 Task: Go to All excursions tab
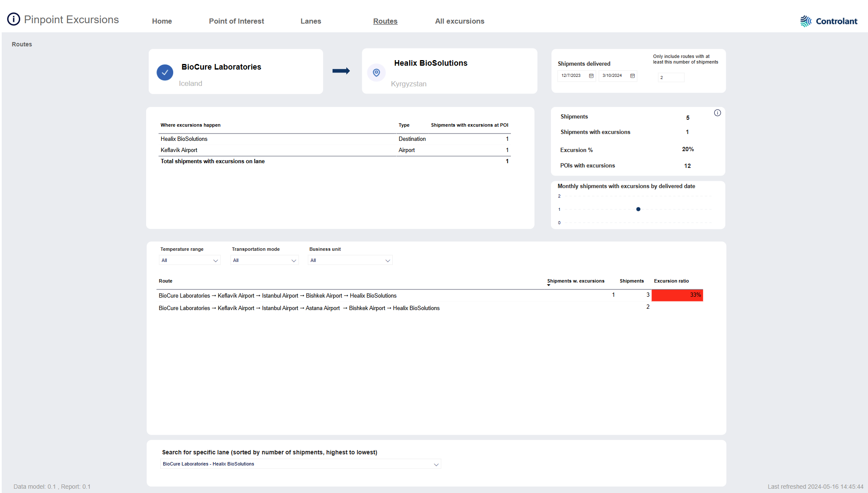pos(460,21)
